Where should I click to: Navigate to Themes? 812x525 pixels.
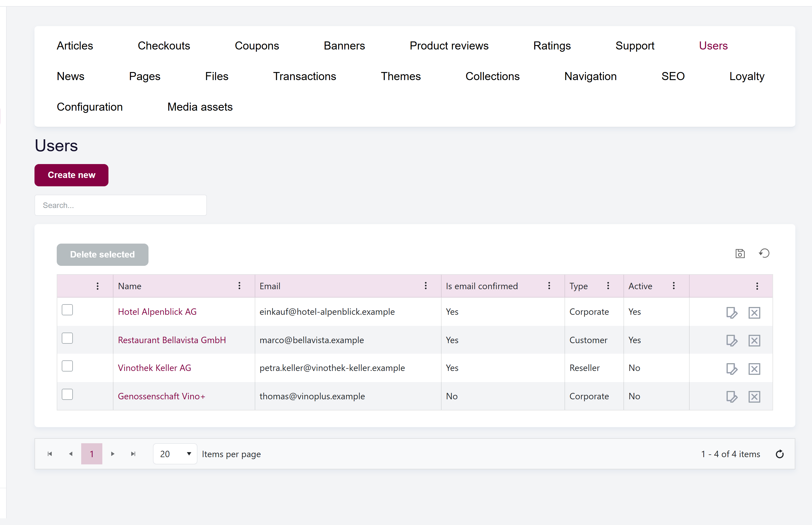(400, 76)
